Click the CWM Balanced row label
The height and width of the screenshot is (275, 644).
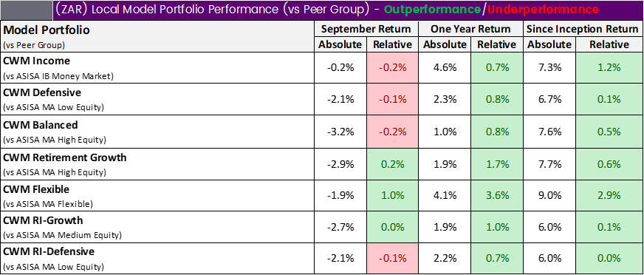click(157, 132)
